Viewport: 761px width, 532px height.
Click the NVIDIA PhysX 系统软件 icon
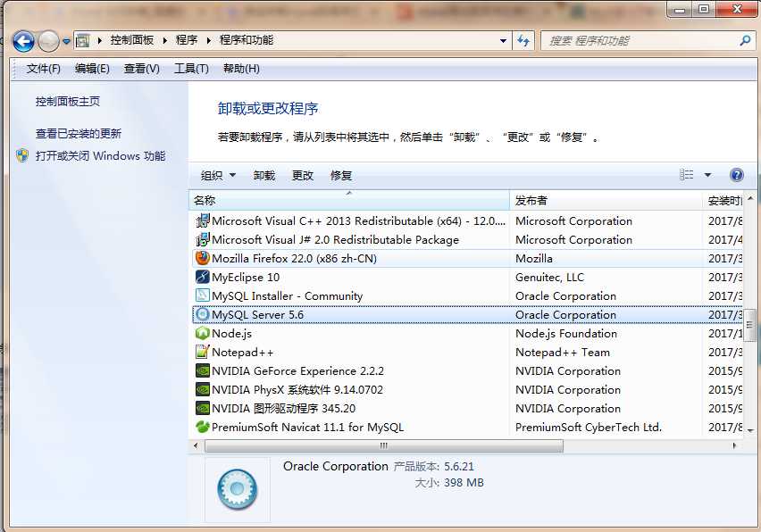(203, 389)
